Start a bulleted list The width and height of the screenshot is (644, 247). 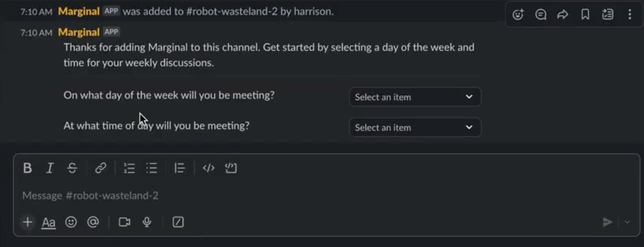click(151, 168)
